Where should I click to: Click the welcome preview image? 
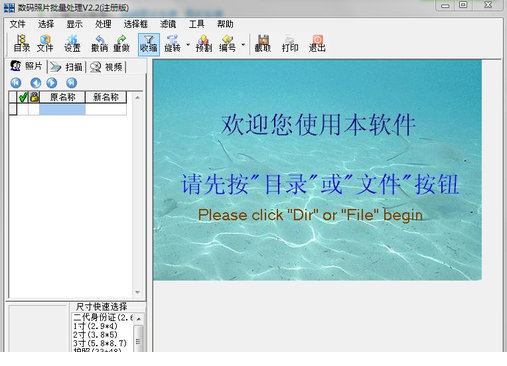tap(317, 170)
